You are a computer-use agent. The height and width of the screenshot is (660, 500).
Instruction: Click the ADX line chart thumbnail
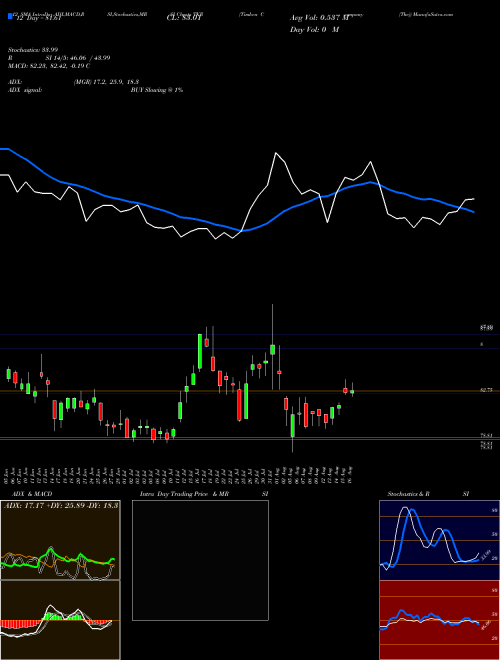tap(60, 540)
